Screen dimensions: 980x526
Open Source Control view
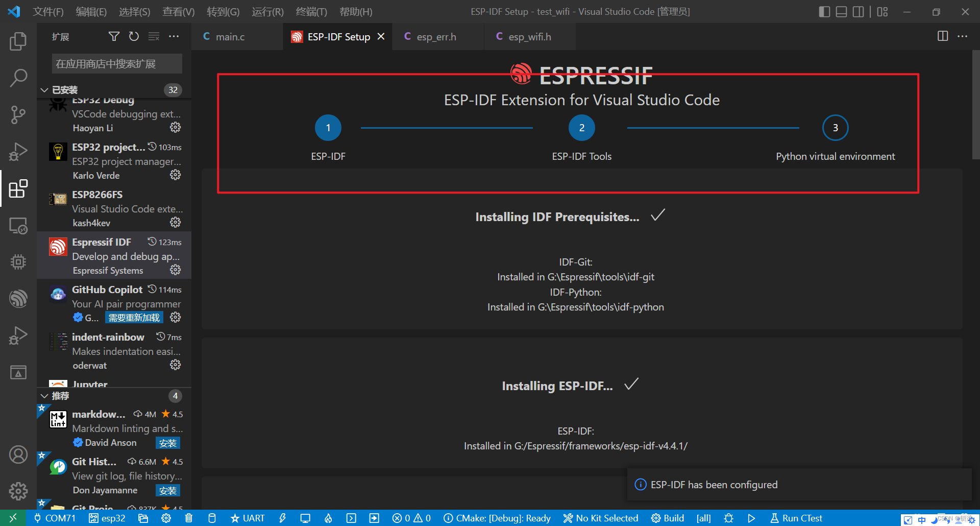[18, 114]
